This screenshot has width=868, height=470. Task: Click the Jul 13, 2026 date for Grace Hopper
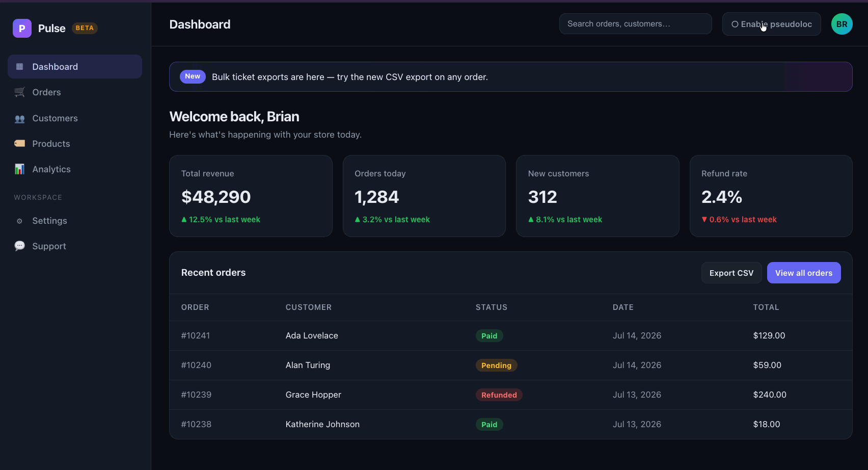(x=637, y=395)
